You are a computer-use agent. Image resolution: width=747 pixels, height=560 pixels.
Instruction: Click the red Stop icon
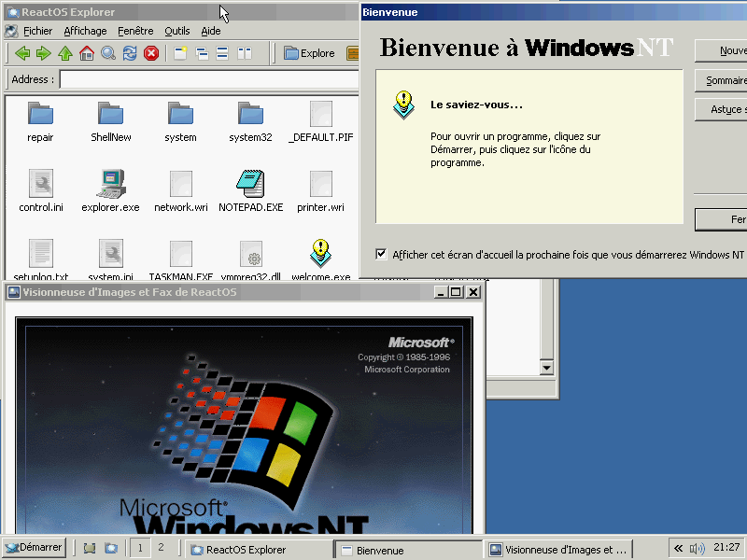tap(151, 53)
